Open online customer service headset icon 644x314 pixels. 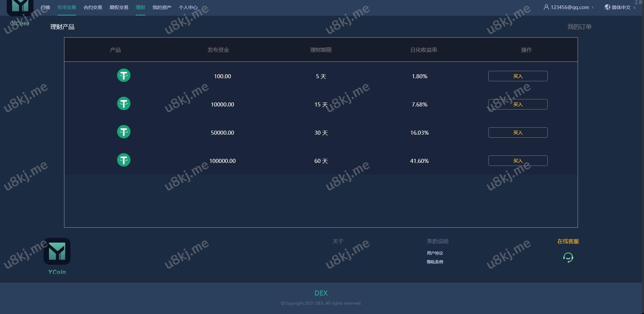pos(568,258)
